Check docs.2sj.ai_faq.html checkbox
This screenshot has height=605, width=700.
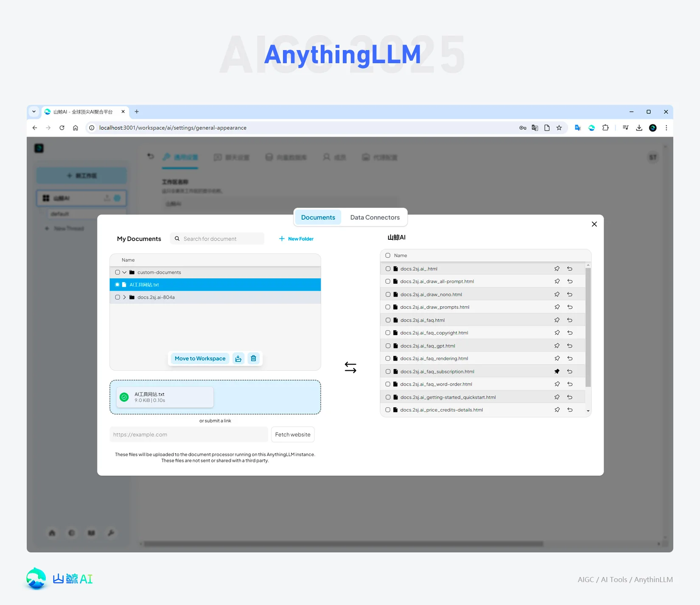coord(388,320)
